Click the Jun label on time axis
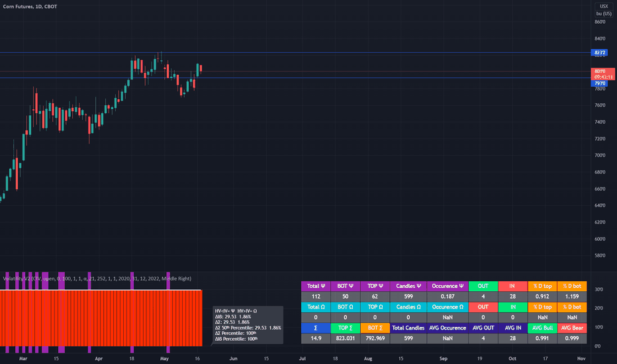This screenshot has width=617, height=364. tap(233, 359)
